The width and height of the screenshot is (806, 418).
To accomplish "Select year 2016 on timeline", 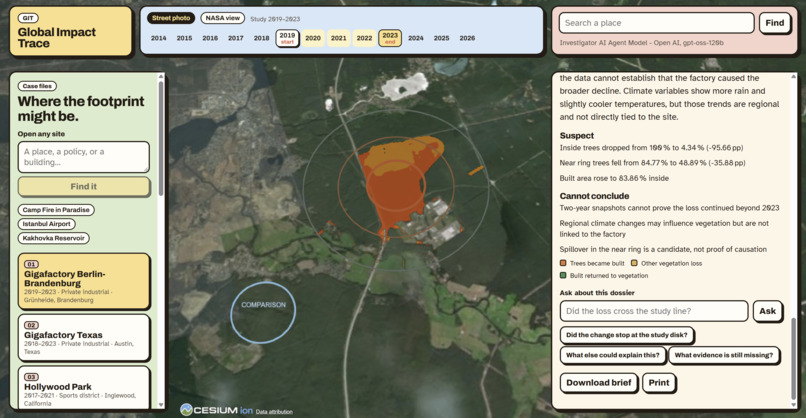I will [210, 38].
